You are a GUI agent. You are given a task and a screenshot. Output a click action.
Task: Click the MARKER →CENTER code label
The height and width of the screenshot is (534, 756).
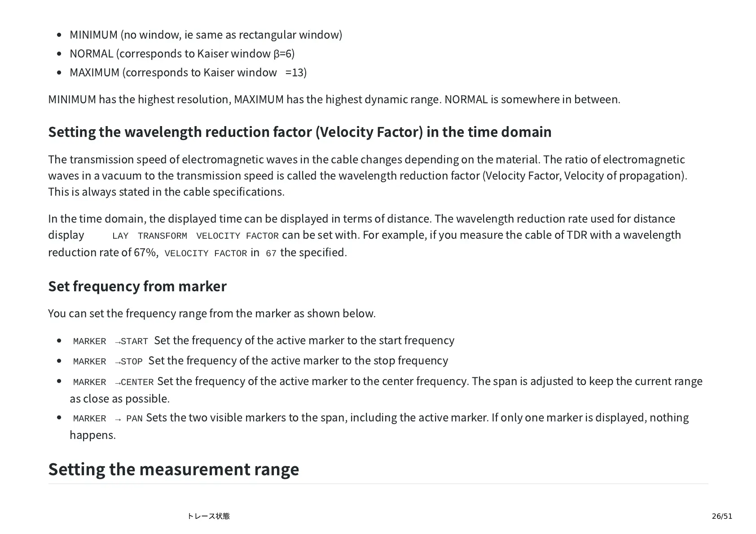pyautogui.click(x=113, y=382)
